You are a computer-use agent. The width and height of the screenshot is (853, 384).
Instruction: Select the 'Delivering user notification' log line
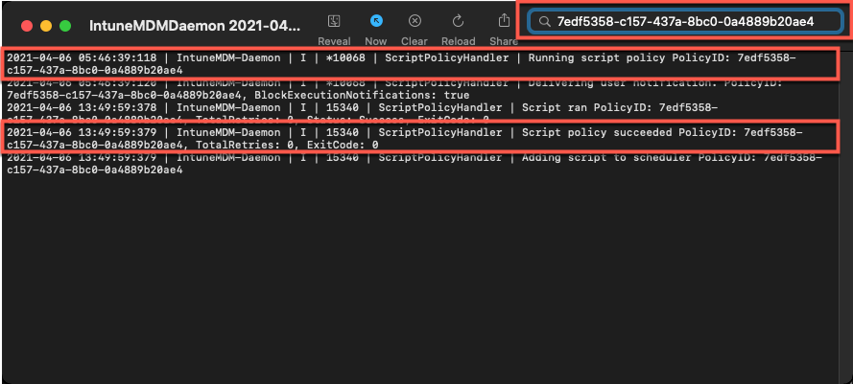coord(394,89)
